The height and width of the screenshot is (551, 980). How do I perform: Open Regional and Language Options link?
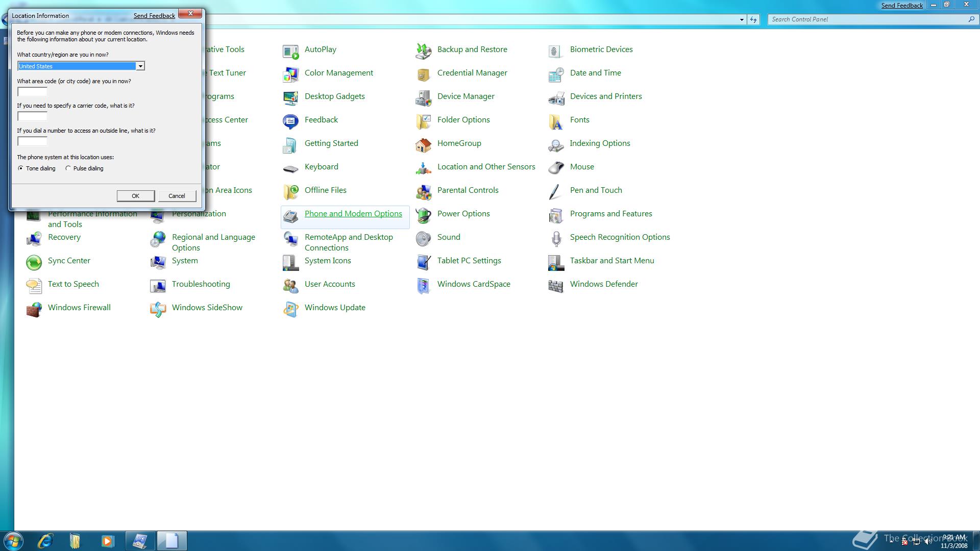[x=213, y=242]
